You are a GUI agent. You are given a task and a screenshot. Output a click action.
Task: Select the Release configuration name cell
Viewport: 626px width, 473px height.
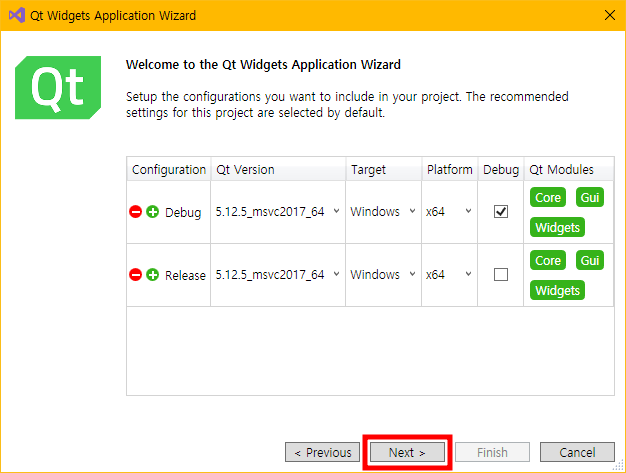[x=185, y=275]
